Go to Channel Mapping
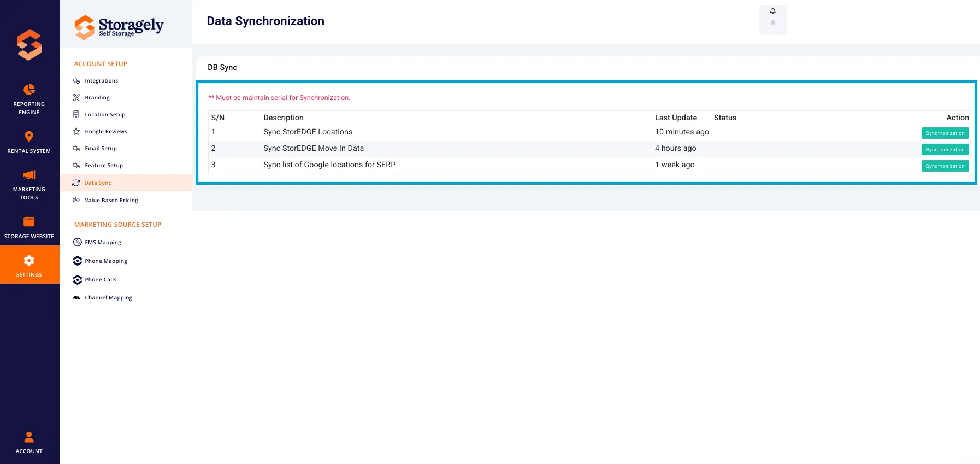The image size is (980, 464). pos(109,297)
